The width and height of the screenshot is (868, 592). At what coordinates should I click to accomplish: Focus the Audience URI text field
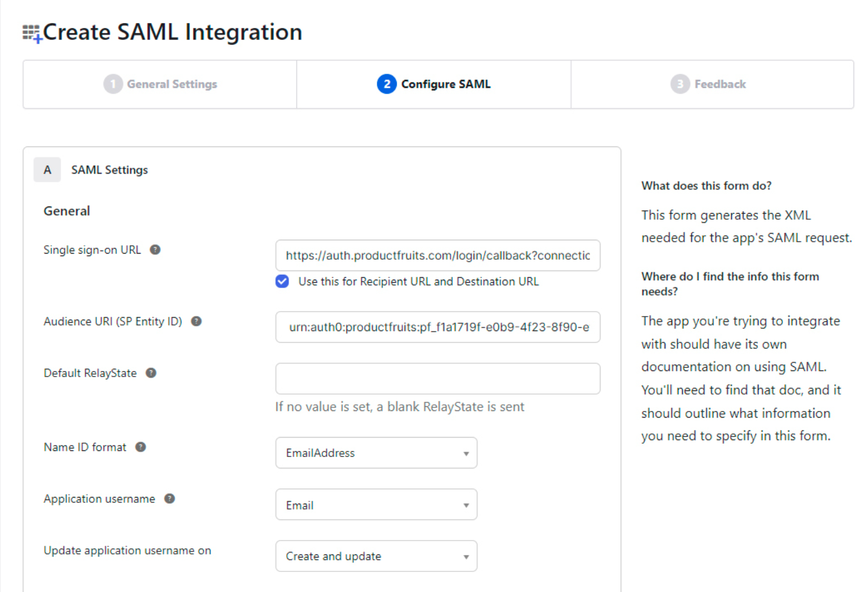437,327
